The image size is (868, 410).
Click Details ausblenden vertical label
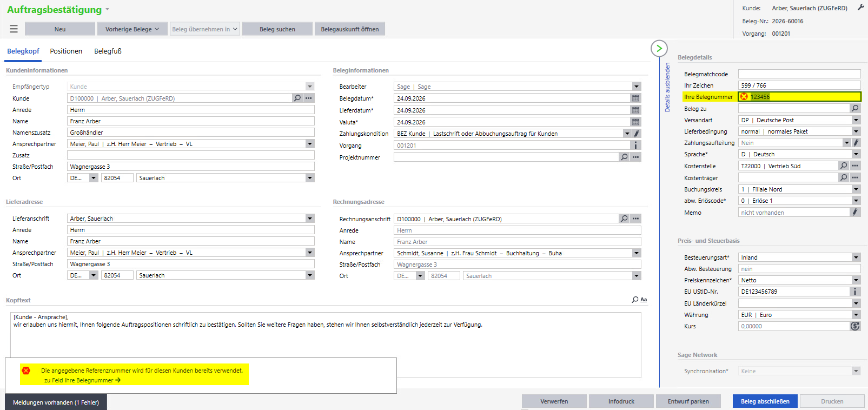tap(667, 87)
